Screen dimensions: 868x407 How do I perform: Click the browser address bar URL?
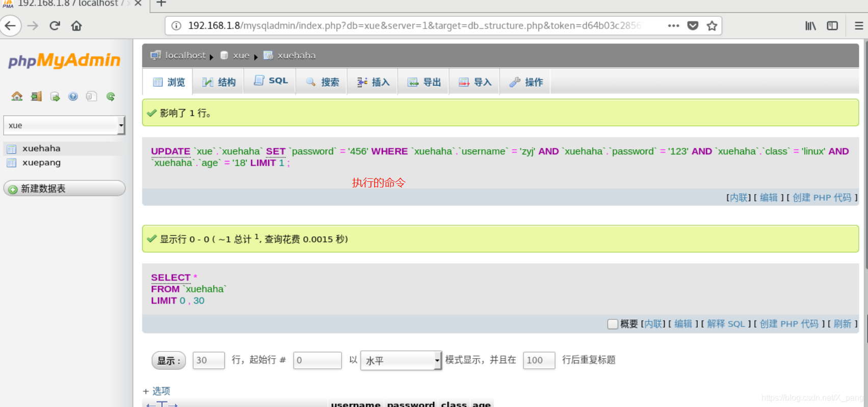[x=414, y=25]
